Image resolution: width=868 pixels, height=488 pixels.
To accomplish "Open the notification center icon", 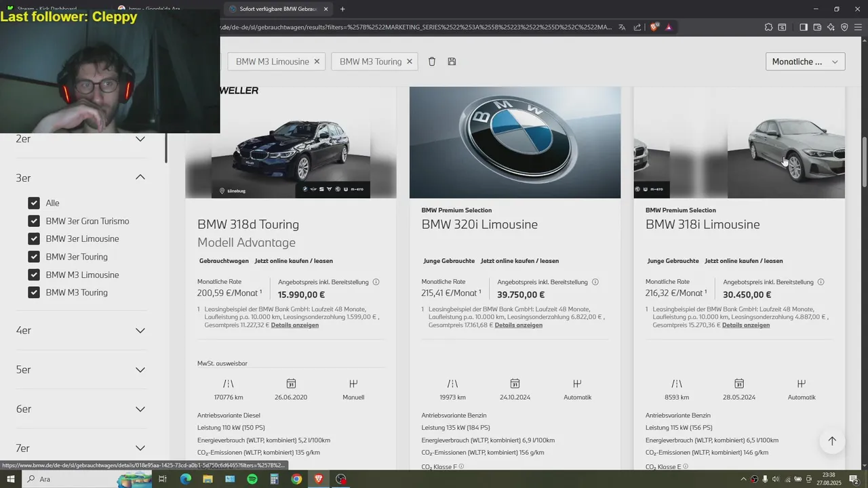I will pyautogui.click(x=854, y=479).
